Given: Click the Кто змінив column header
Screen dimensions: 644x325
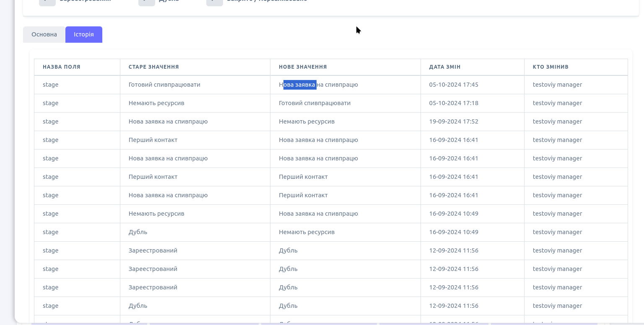Looking at the screenshot, I should tap(551, 67).
